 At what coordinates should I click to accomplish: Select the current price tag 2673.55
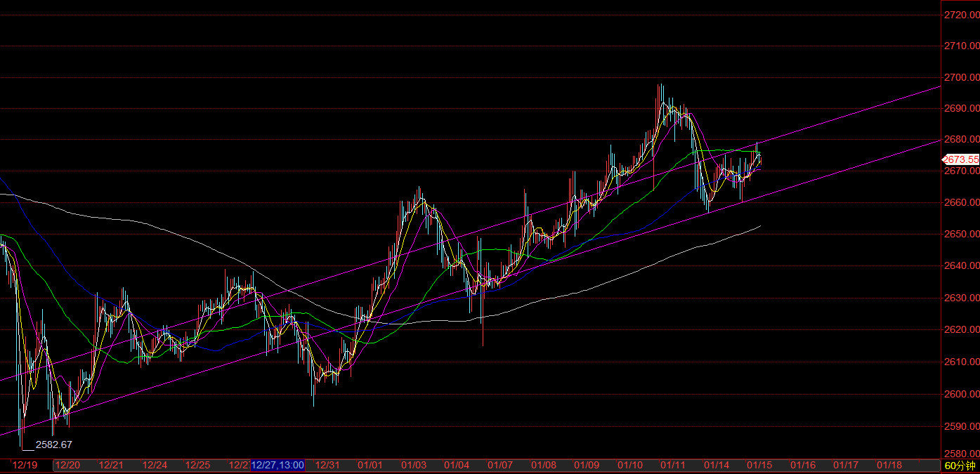tap(962, 159)
